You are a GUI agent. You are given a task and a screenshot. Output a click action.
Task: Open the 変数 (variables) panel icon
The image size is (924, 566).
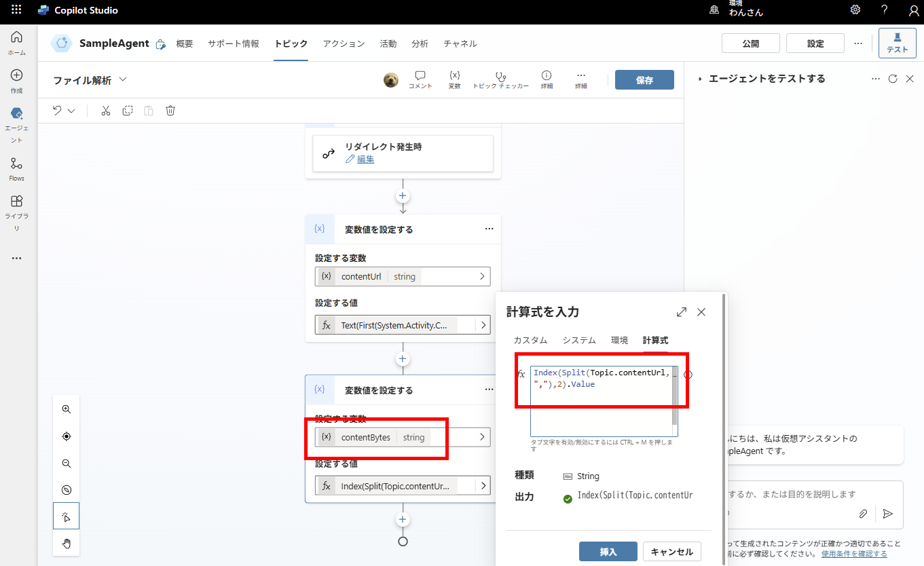(454, 78)
